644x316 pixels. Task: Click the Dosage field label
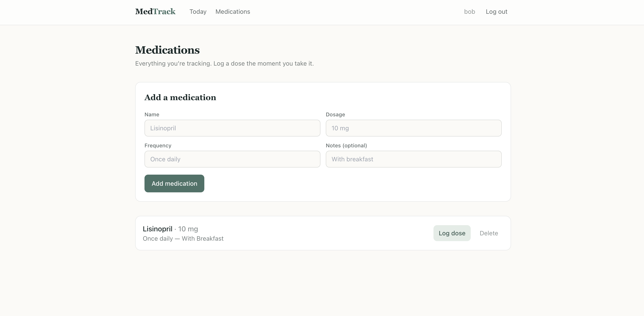335,115
